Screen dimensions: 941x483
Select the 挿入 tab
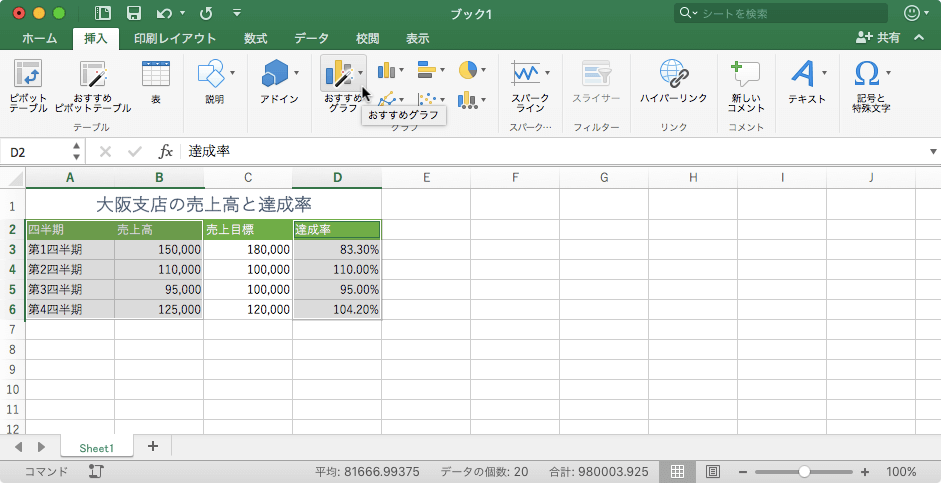click(95, 38)
